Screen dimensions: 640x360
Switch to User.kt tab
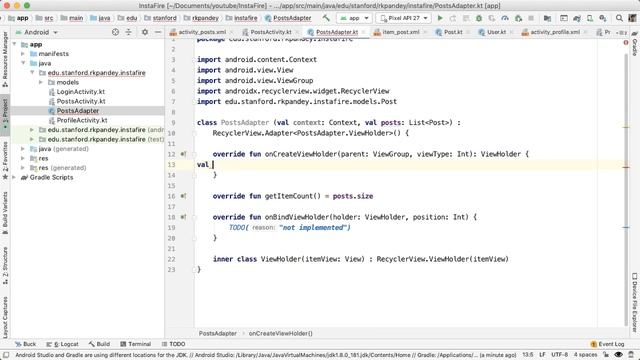coord(496,32)
